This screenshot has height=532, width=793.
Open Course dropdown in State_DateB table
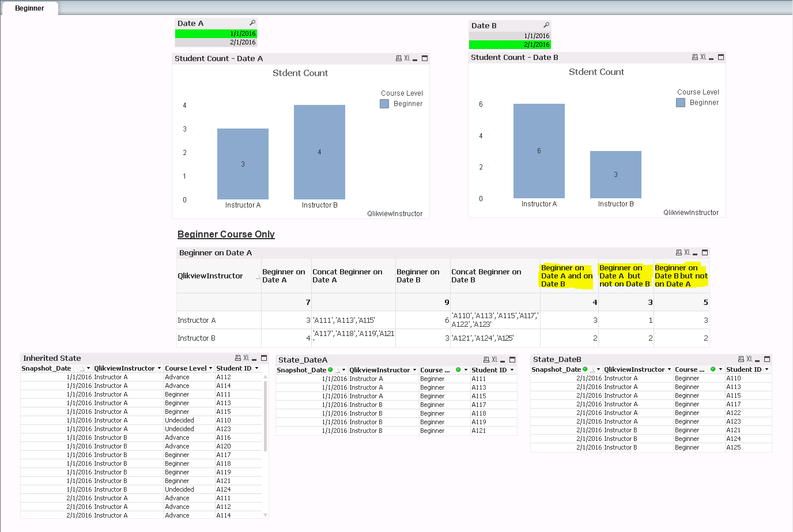(720, 369)
